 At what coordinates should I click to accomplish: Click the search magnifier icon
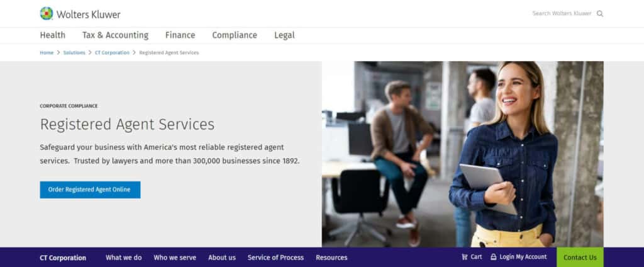(600, 13)
